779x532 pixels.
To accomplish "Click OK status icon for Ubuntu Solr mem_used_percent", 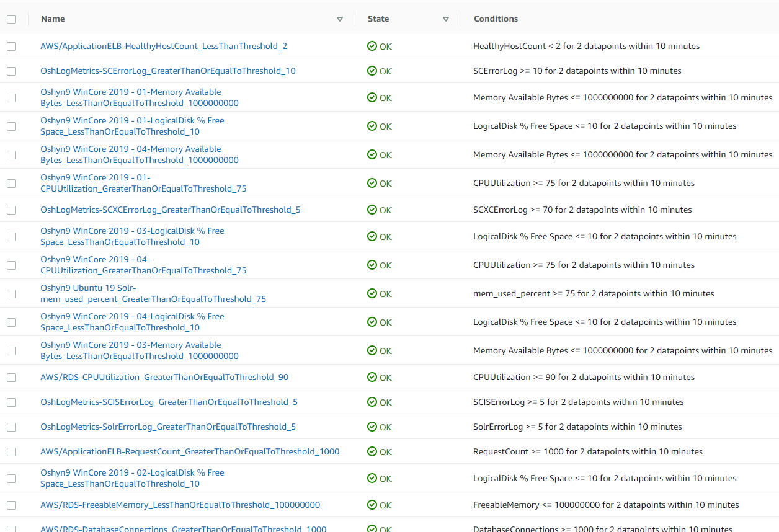I will (372, 294).
